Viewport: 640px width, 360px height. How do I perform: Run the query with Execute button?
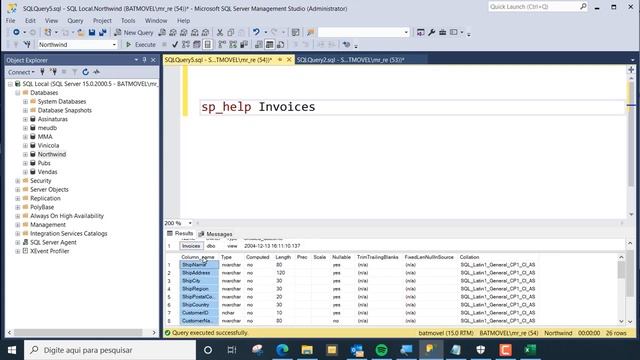tap(140, 44)
